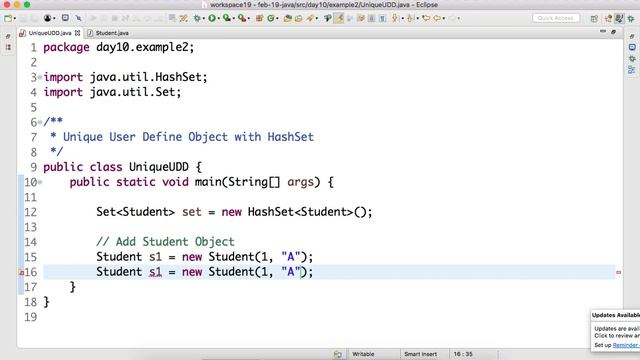
Task: Restore the right minimized view stack
Action: (632, 36)
